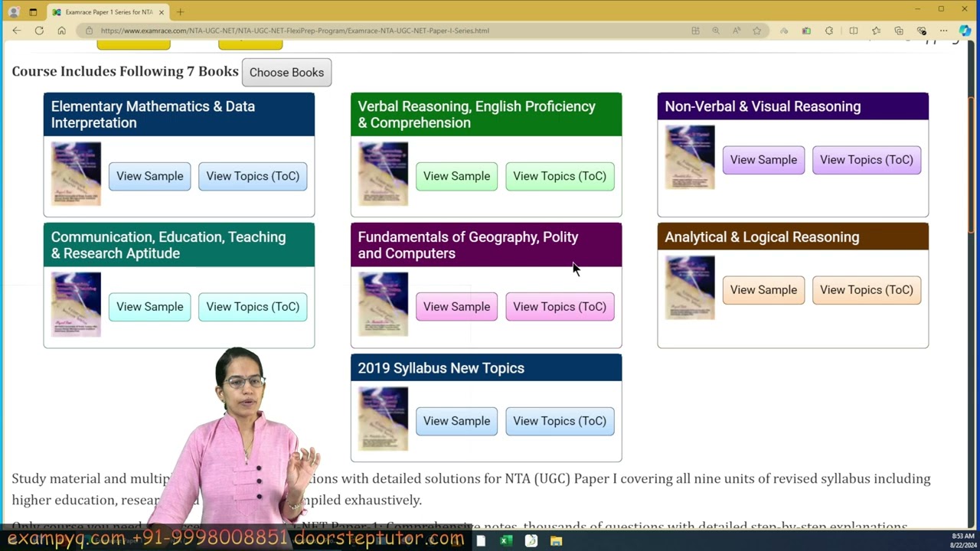The height and width of the screenshot is (551, 980).
Task: View Topics (ToC) for Communication, Education
Action: pyautogui.click(x=253, y=307)
